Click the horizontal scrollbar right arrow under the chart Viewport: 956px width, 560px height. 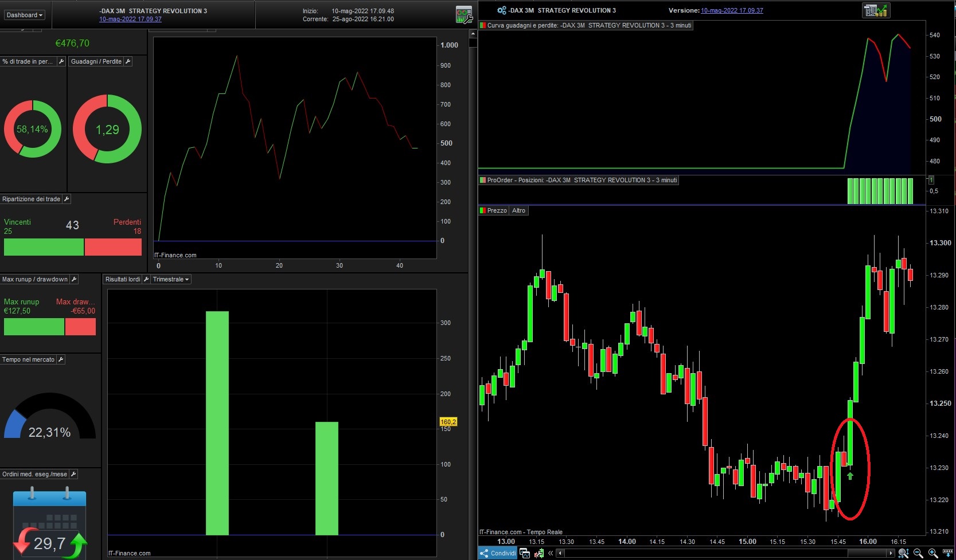pos(891,553)
